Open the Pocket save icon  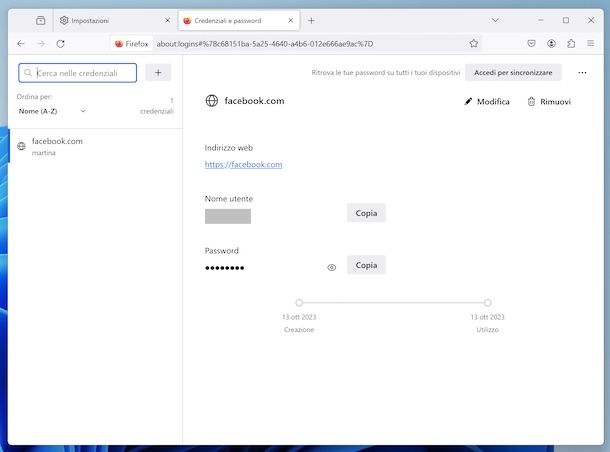(x=531, y=44)
